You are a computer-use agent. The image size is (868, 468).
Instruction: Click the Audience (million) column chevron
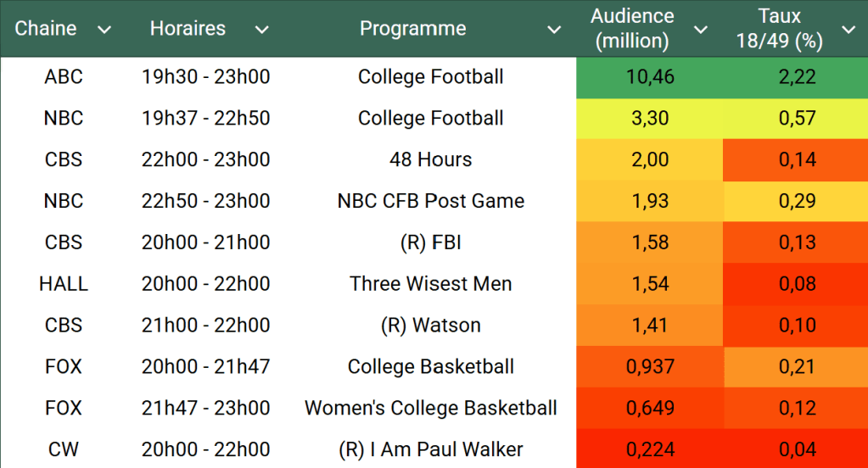coord(701,30)
